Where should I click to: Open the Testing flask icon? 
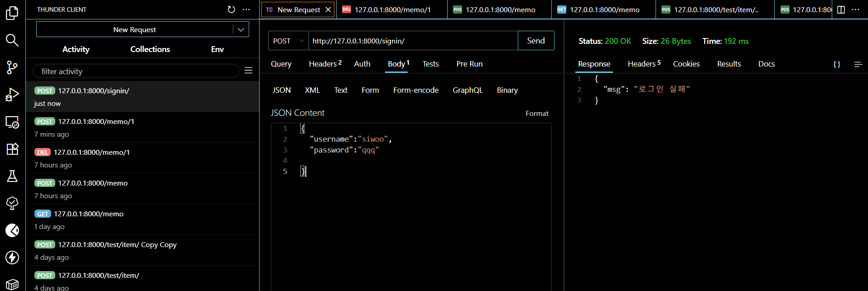click(x=12, y=176)
